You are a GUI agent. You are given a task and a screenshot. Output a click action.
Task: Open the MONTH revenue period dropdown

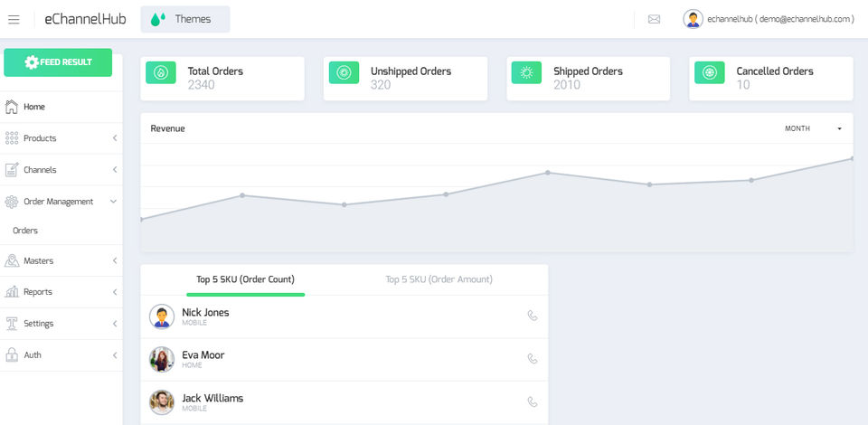(x=814, y=128)
